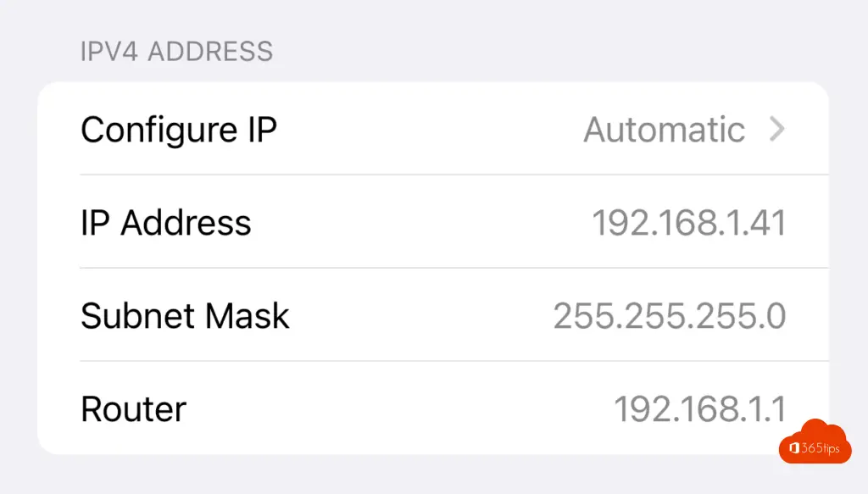Tap the IP Address value field

click(x=689, y=222)
